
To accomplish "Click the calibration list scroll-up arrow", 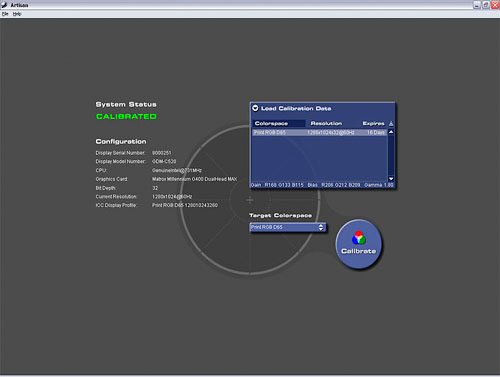I will pos(391,132).
